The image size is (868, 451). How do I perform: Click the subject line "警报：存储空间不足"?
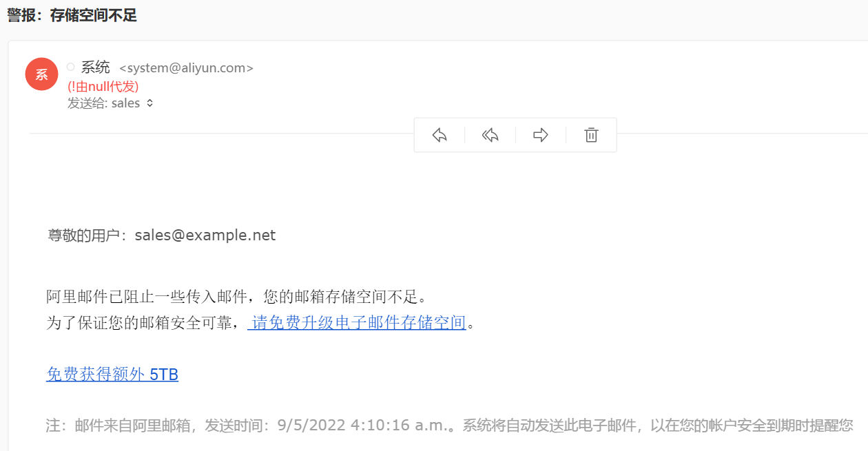tap(72, 15)
